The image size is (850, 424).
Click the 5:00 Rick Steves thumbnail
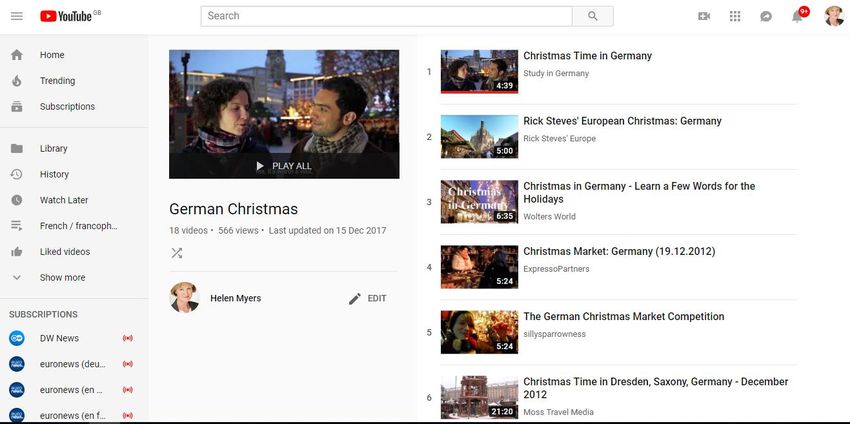coord(479,137)
